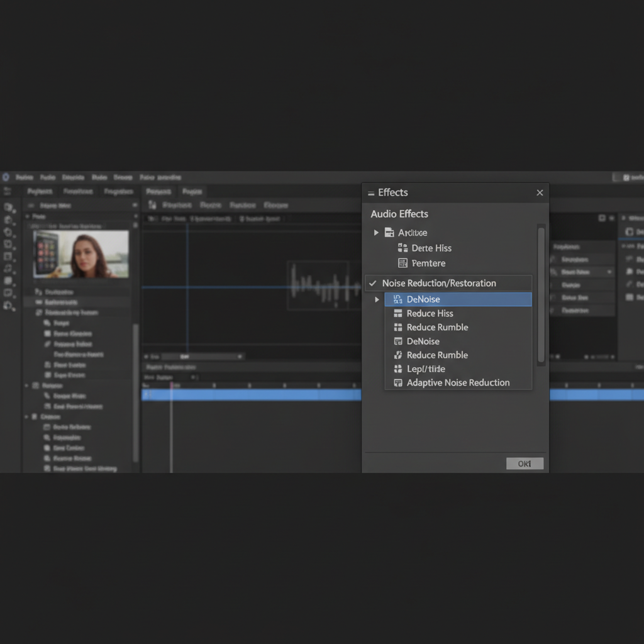Select the blue clip on the timeline
The width and height of the screenshot is (644, 644).
252,395
